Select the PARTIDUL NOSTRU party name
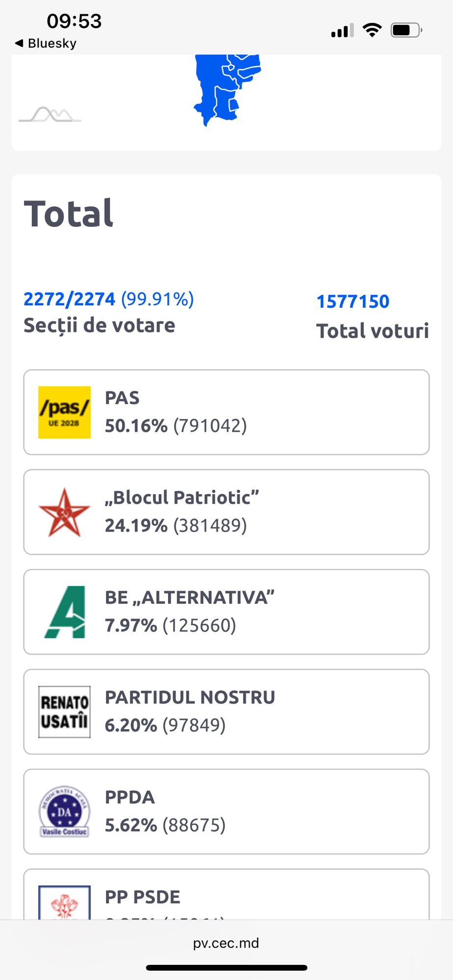Screen dimensions: 453x980 tap(190, 697)
